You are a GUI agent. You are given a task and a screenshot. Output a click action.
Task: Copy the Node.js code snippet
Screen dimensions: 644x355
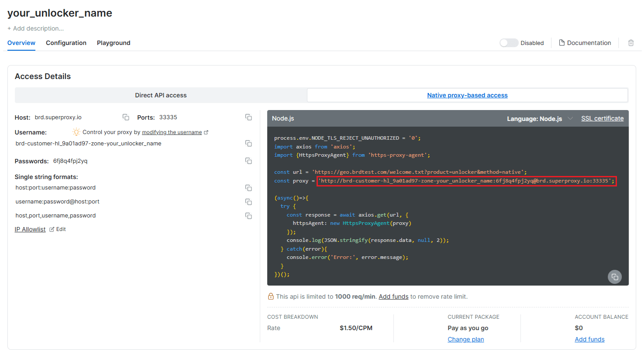pyautogui.click(x=615, y=276)
